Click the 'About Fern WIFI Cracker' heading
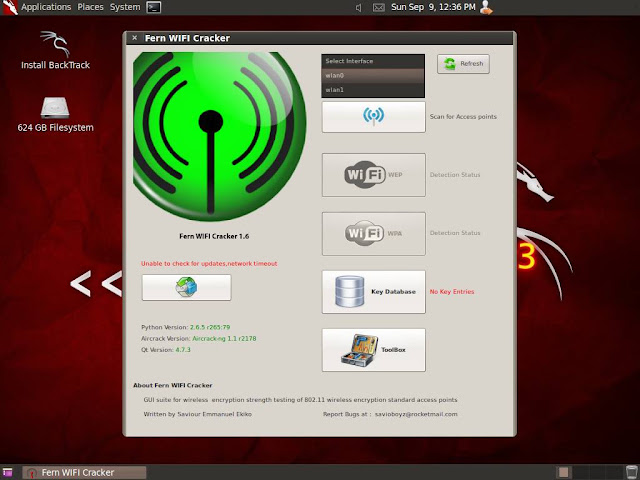Screen dimensions: 640x480 tap(173, 385)
